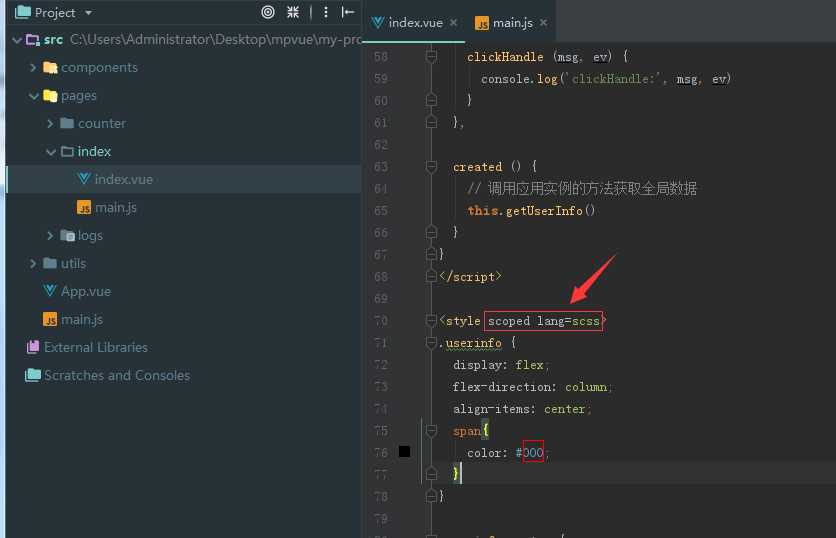This screenshot has height=538, width=836.
Task: Fold the .userinfo rule at line 71
Action: point(431,342)
